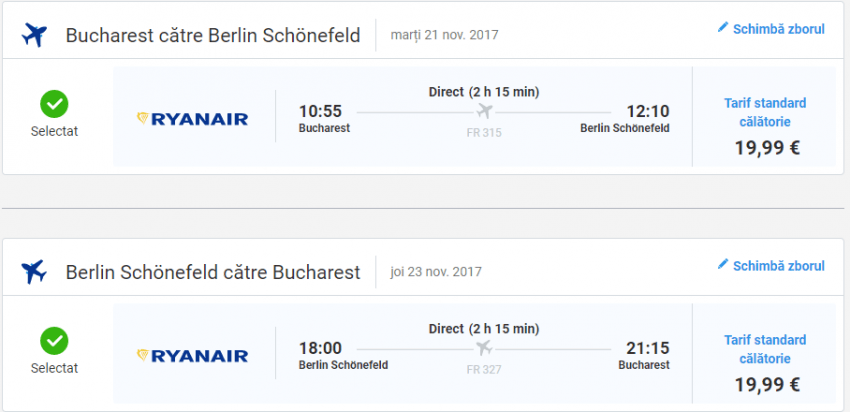Click Schimbă zborul for the Berlin departure
Viewport: 850px width, 412px height.
[779, 266]
